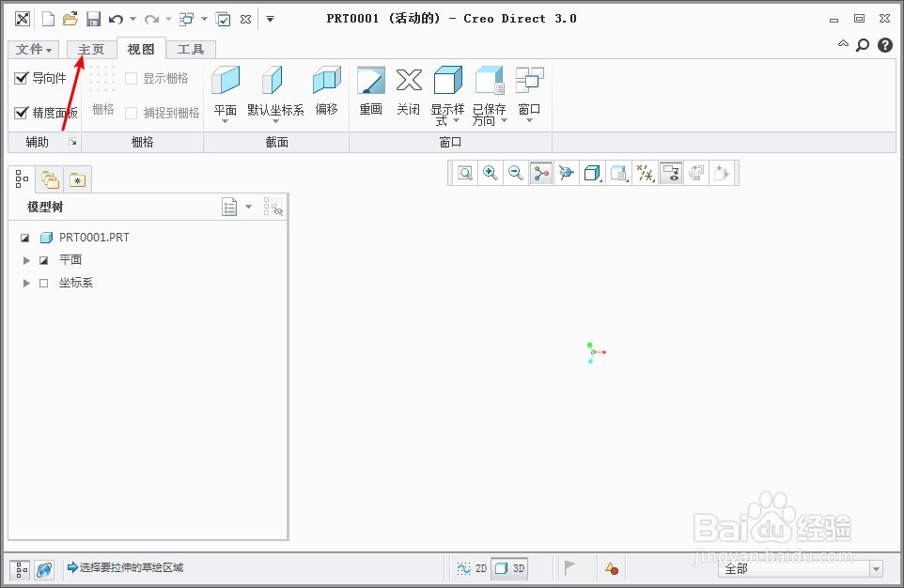Uncheck the 导向件 checkbox

click(22, 78)
